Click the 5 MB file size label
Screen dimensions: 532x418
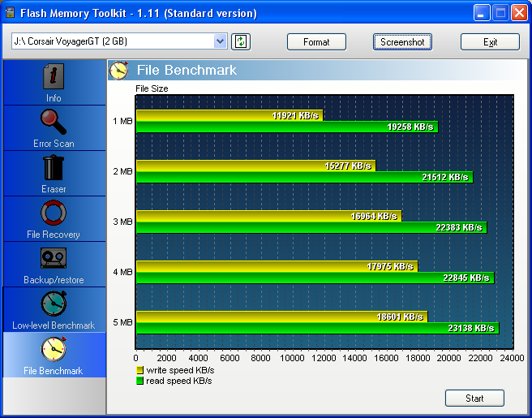[x=122, y=322]
